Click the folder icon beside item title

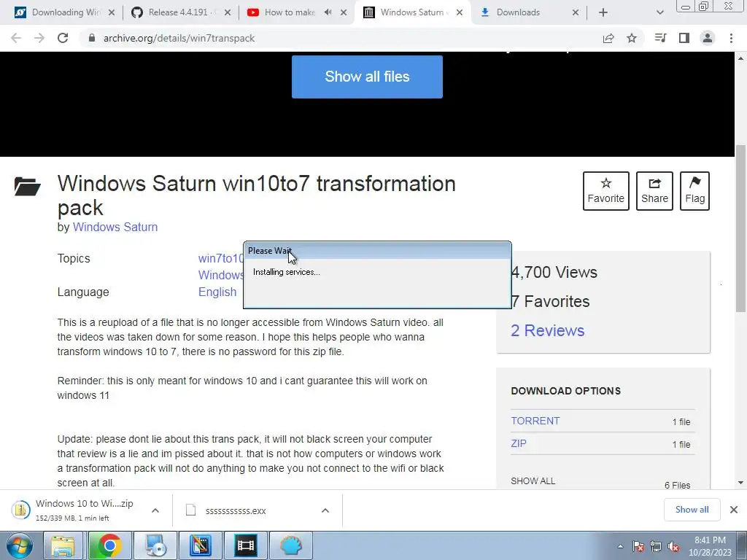tap(27, 186)
